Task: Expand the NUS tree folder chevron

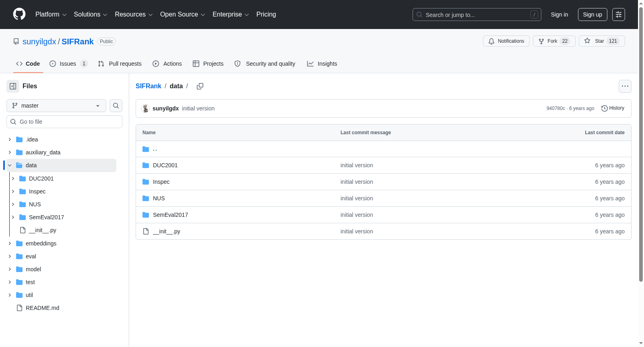Action: pos(13,204)
